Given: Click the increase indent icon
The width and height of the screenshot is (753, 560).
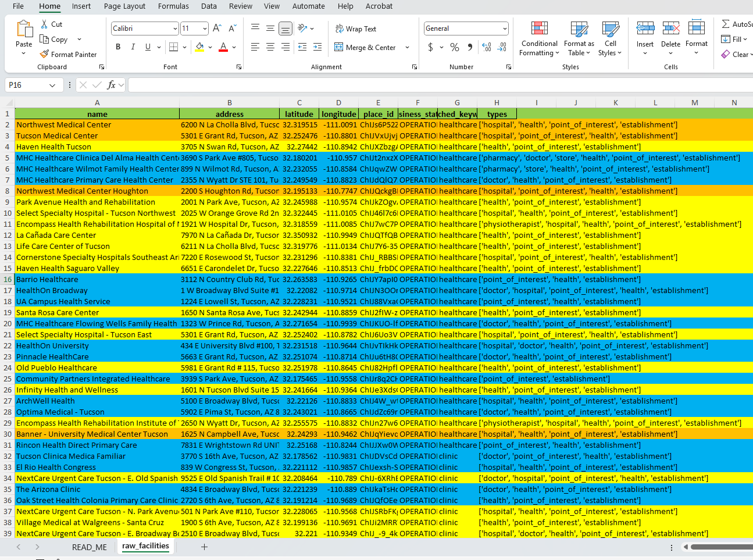Looking at the screenshot, I should point(317,47).
